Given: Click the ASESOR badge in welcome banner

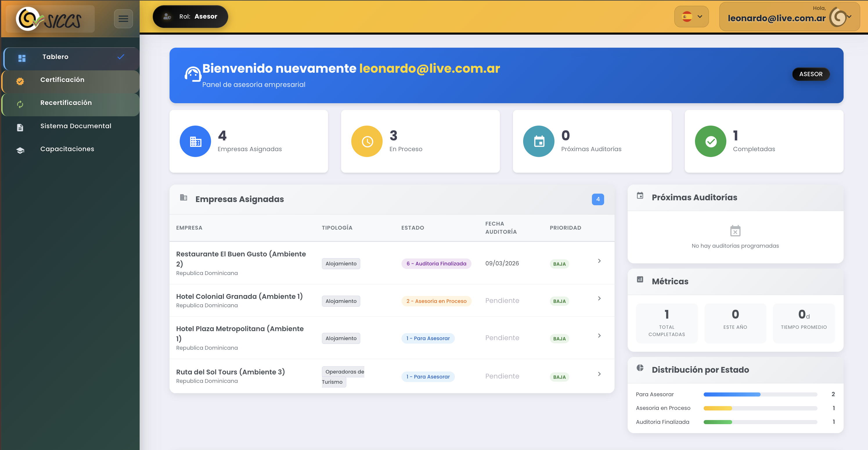Looking at the screenshot, I should pos(811,74).
